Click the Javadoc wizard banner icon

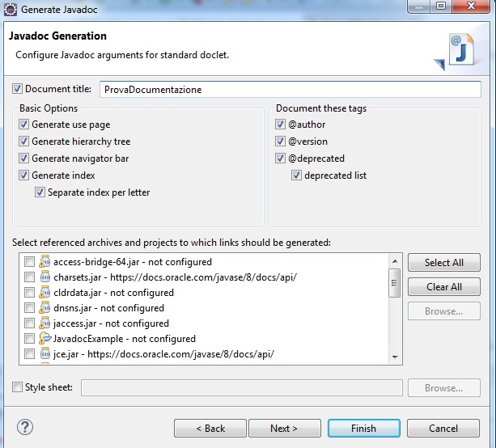(x=454, y=53)
